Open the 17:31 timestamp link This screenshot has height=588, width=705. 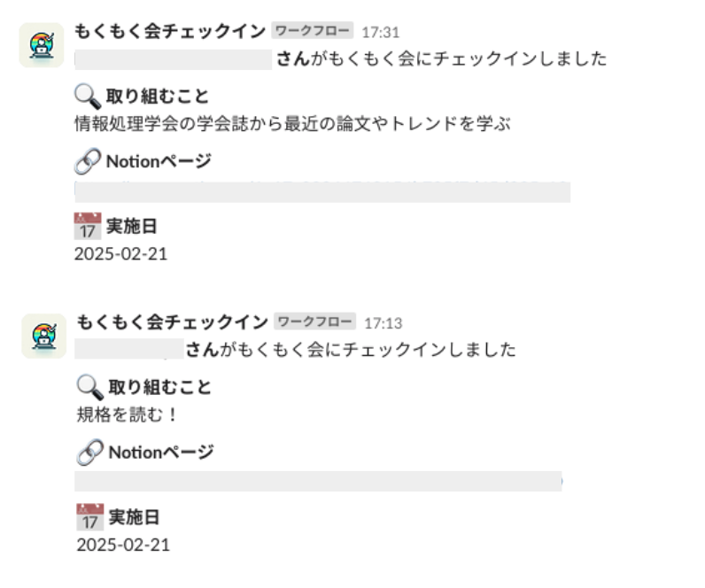click(x=380, y=33)
